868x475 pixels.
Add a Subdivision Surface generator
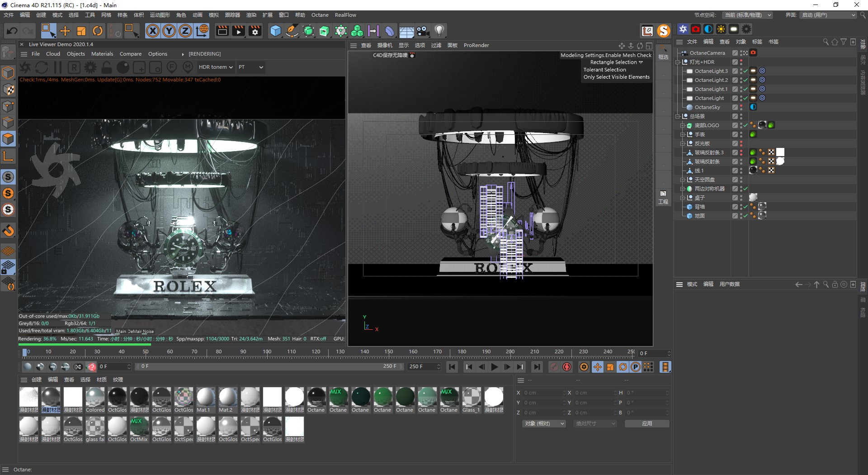pyautogui.click(x=308, y=31)
